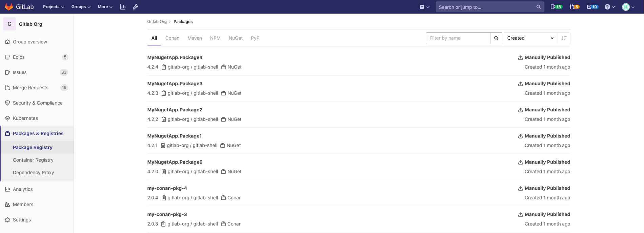Open the Help question mark menu
This screenshot has width=644, height=233.
pyautogui.click(x=609, y=7)
